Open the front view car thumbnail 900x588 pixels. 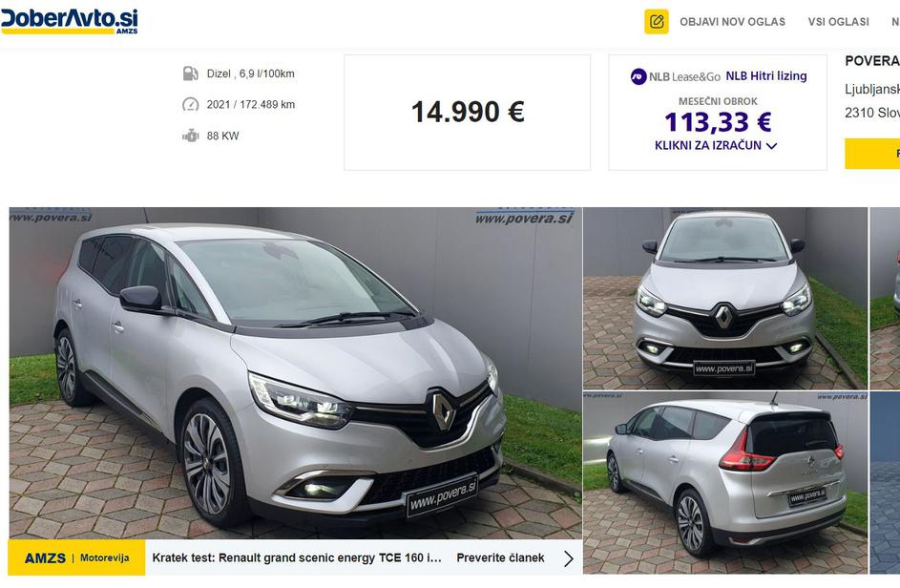725,298
